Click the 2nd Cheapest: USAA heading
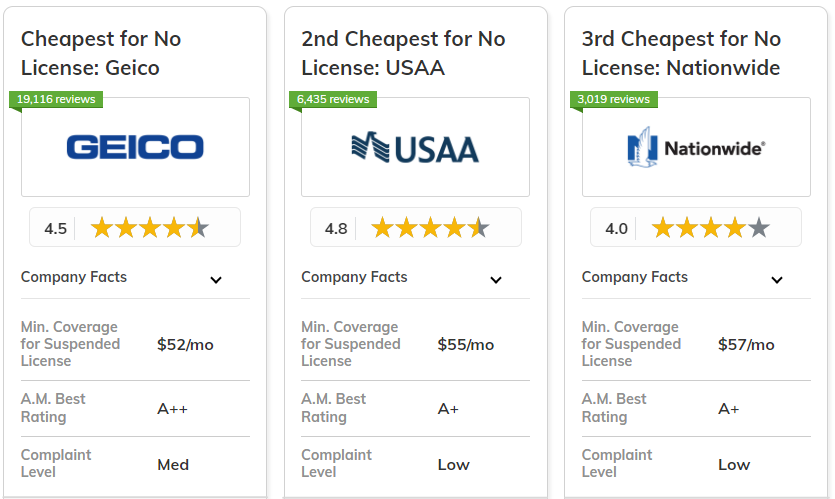This screenshot has width=835, height=499. click(x=403, y=54)
